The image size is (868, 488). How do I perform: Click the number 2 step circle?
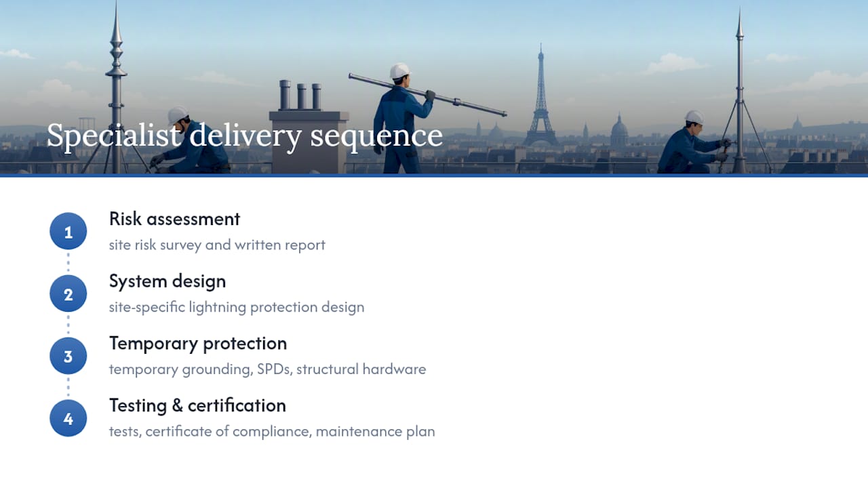point(68,294)
